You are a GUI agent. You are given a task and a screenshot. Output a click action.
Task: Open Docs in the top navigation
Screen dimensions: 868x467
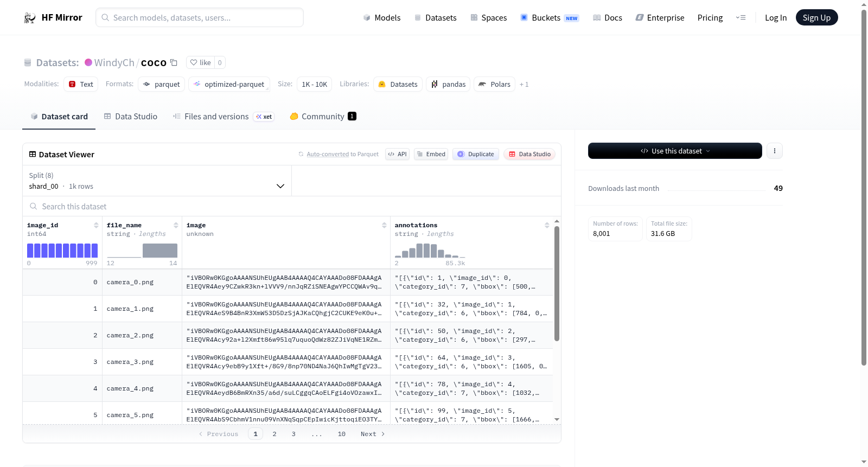tap(607, 18)
